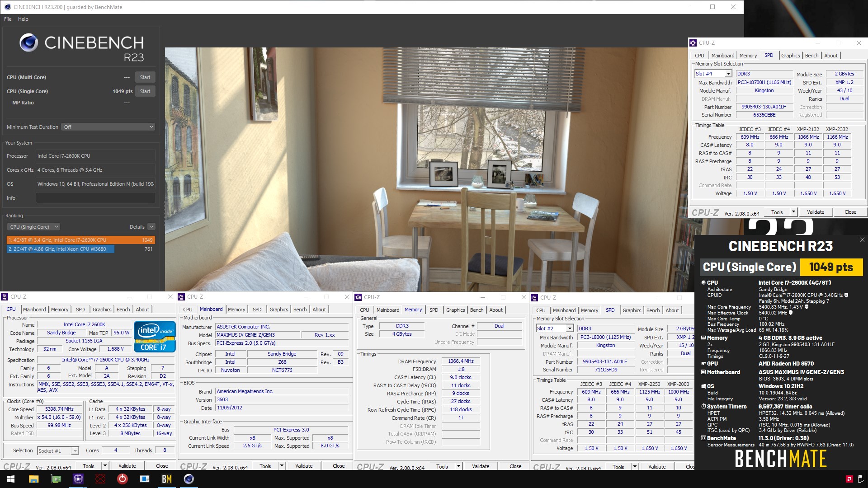Click the red power button taskbar icon
Image resolution: width=868 pixels, height=488 pixels.
(x=123, y=479)
